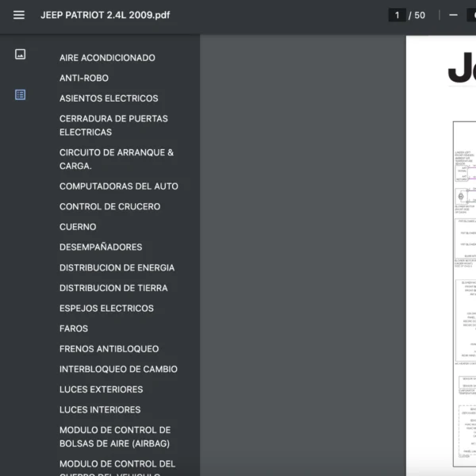Viewport: 476px width, 476px height.
Task: Click the zoom out minus button
Action: 453,15
